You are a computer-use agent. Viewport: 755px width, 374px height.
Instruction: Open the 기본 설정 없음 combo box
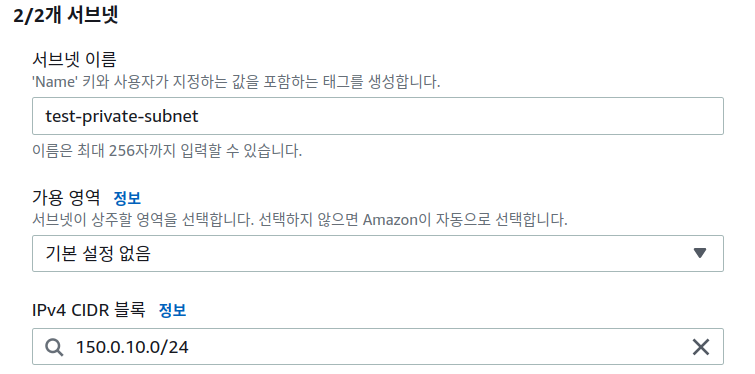coord(378,253)
